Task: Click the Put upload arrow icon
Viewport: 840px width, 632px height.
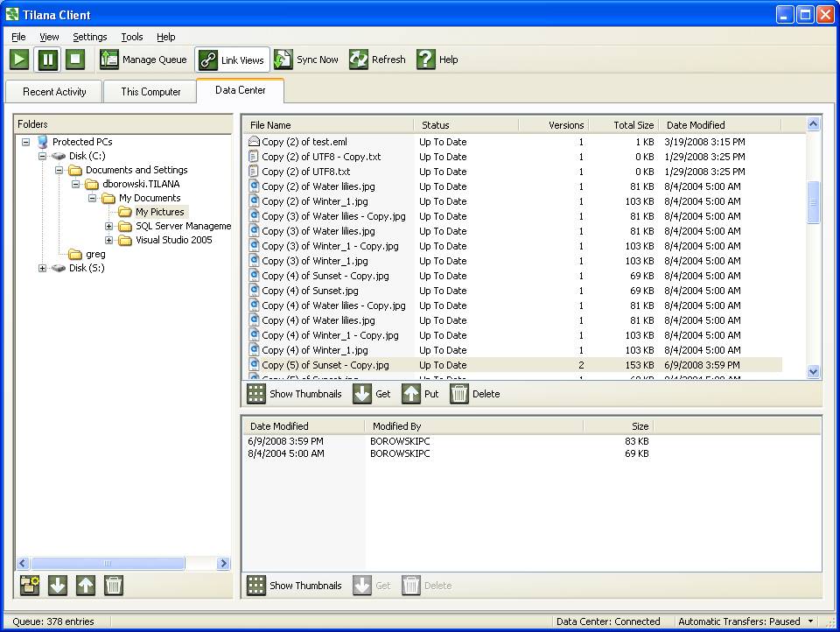Action: [x=411, y=394]
